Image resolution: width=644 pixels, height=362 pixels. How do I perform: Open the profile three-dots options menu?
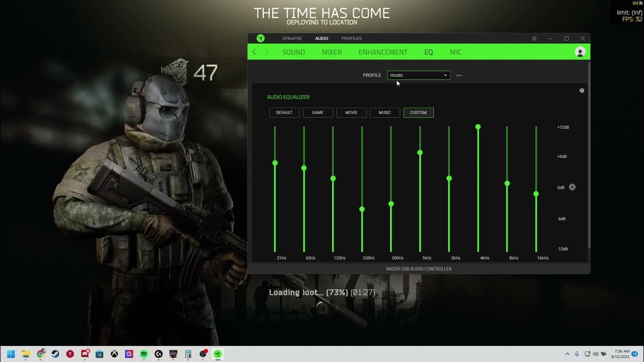point(459,75)
